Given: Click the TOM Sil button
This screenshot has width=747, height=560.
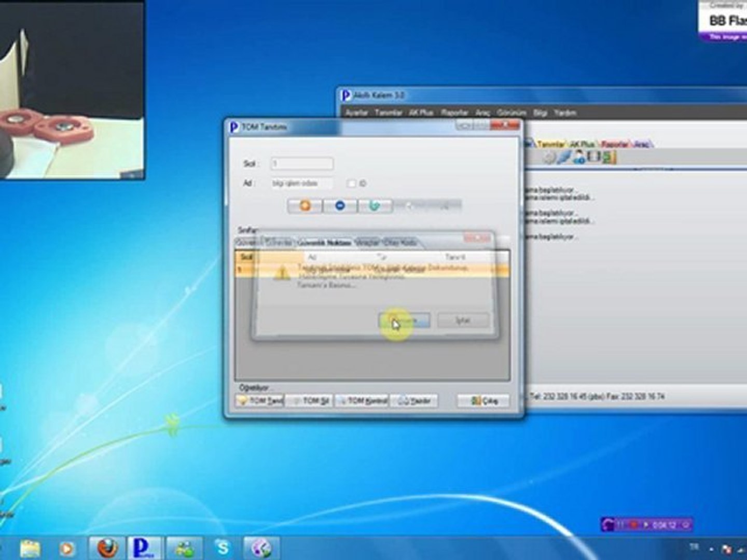Looking at the screenshot, I should [310, 401].
